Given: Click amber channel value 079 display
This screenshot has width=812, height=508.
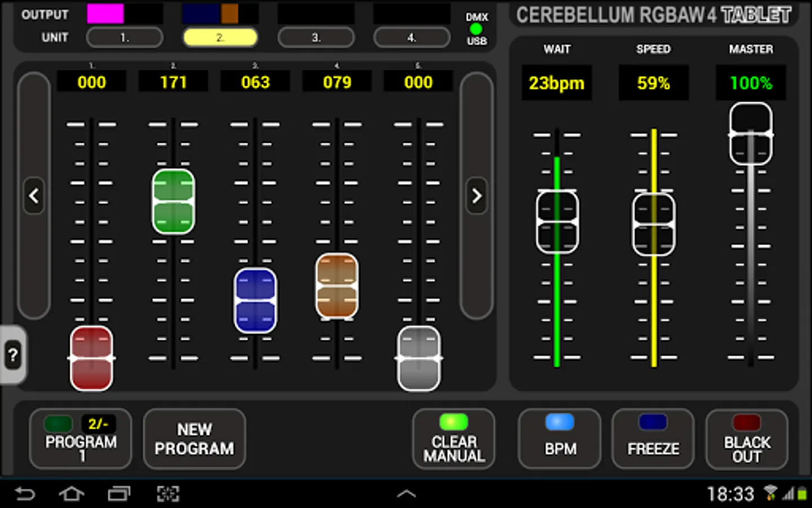Looking at the screenshot, I should click(337, 82).
